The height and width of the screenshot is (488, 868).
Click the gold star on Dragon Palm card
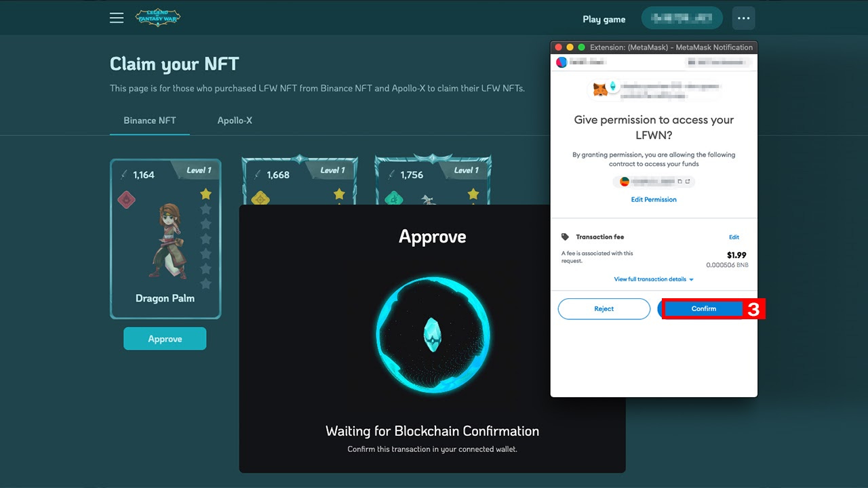pyautogui.click(x=206, y=195)
